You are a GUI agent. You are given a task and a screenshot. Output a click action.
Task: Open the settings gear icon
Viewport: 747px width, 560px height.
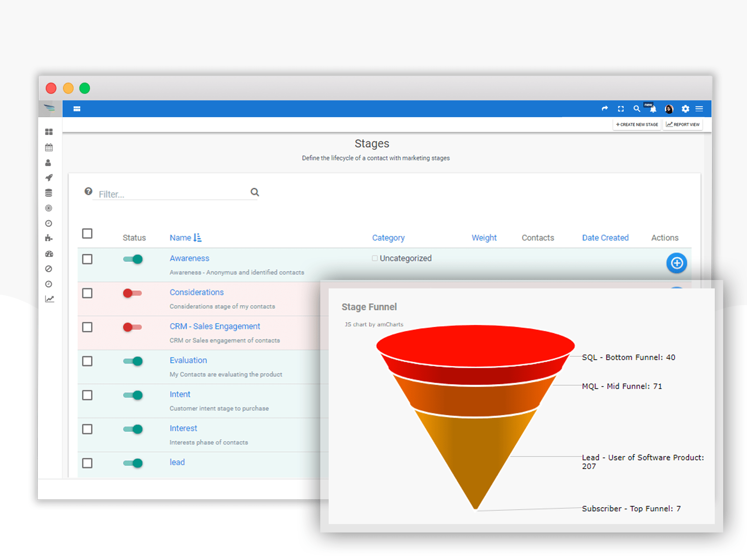point(685,109)
